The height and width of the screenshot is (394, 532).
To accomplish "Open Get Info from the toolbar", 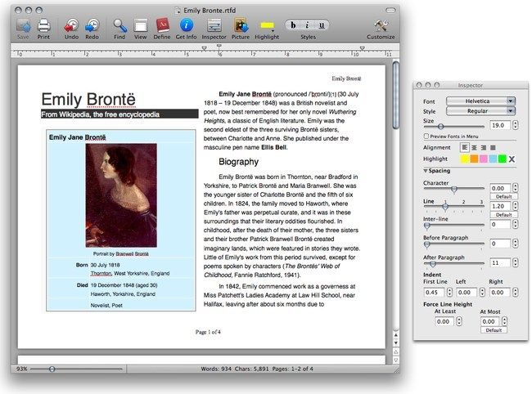I will [x=187, y=25].
